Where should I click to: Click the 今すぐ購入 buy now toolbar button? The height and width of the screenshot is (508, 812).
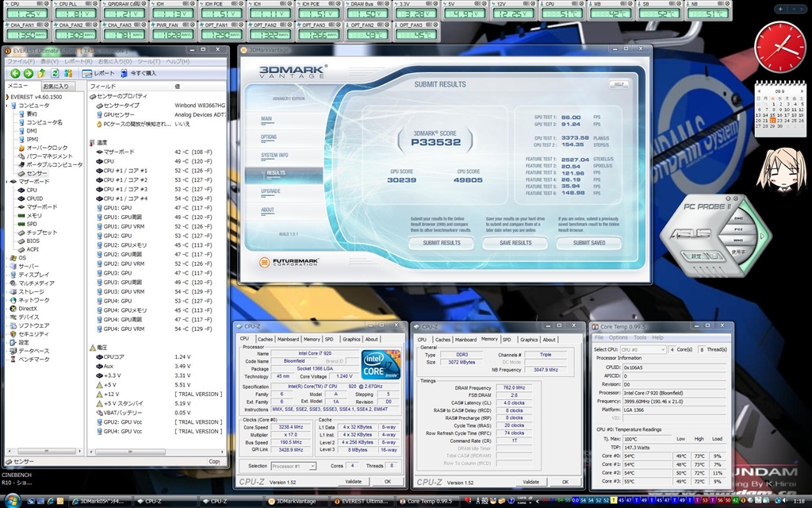137,73
